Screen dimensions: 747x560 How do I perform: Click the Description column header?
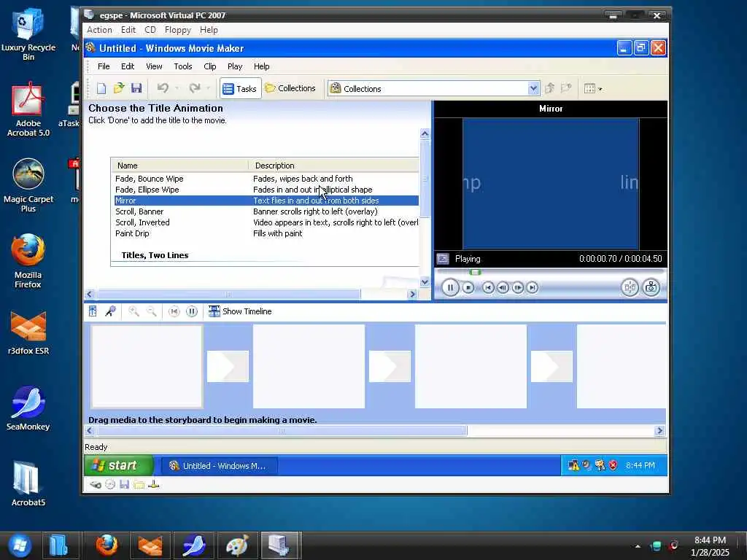(333, 166)
